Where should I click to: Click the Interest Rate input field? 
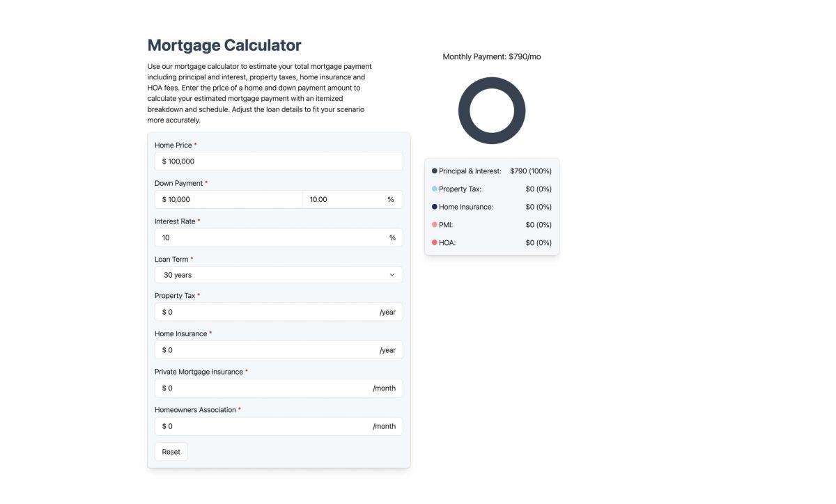point(279,237)
